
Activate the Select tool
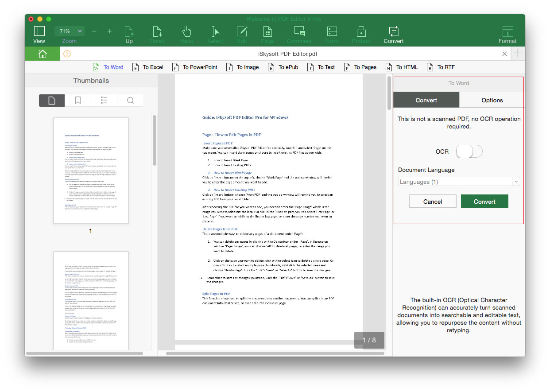(215, 31)
